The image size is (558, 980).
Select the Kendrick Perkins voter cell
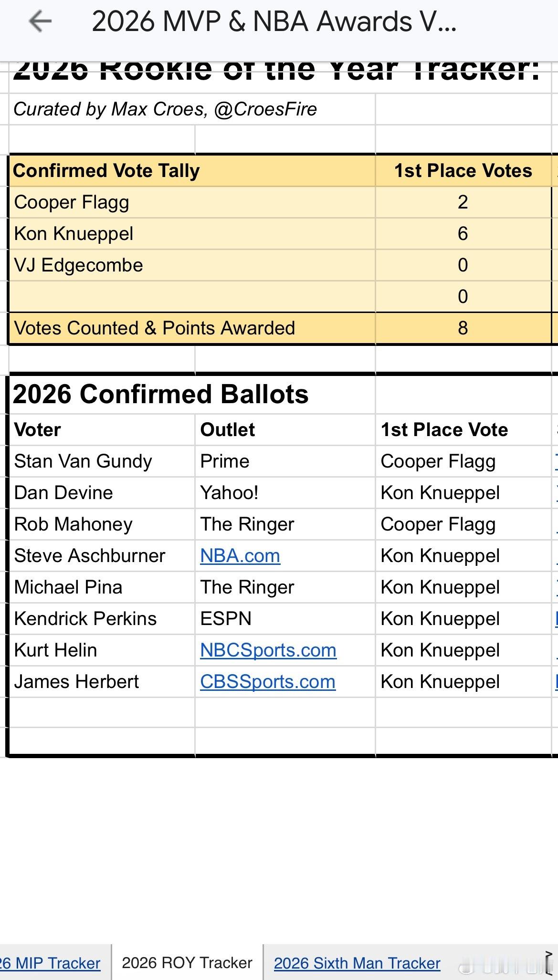coord(85,619)
